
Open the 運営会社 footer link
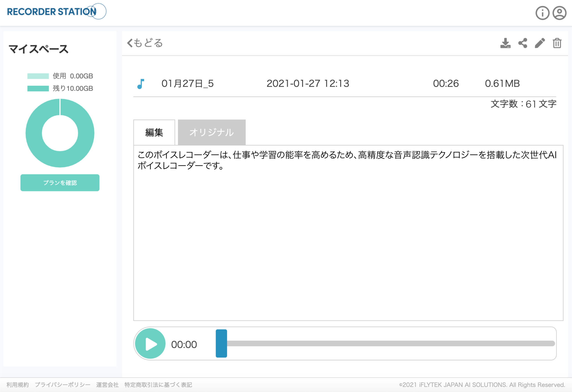(x=107, y=385)
